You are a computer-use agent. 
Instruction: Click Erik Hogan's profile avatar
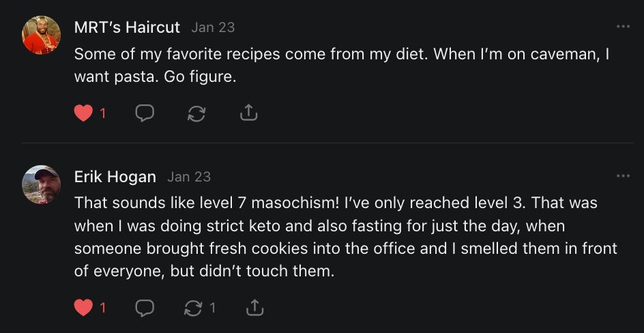[41, 184]
